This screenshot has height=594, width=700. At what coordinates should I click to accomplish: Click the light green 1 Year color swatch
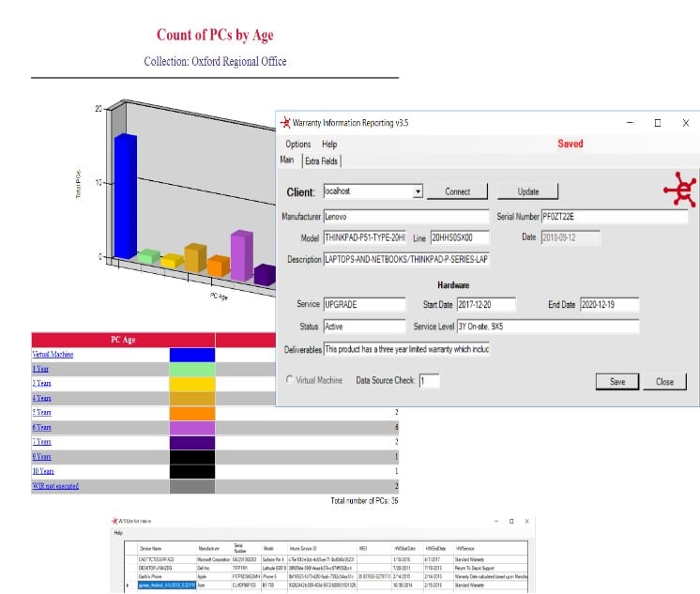[192, 370]
